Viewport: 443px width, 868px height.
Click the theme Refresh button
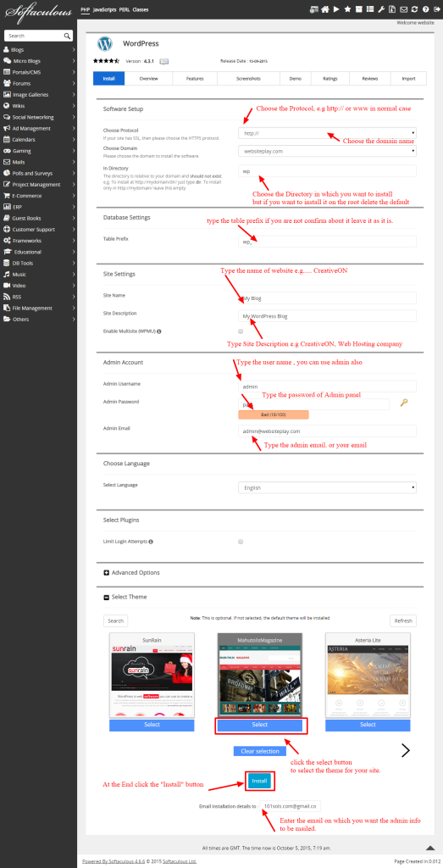click(x=403, y=620)
